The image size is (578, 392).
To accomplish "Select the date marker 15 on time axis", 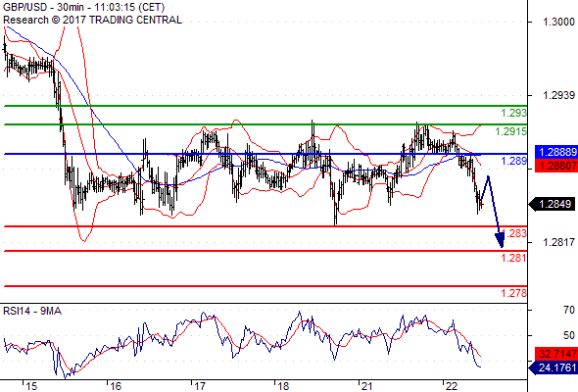I will tap(31, 386).
